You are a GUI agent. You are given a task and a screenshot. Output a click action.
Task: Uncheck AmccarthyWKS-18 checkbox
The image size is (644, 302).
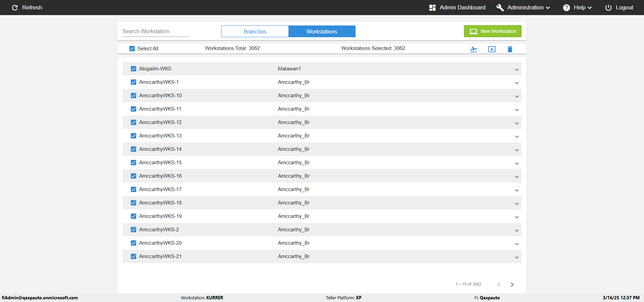tap(133, 203)
